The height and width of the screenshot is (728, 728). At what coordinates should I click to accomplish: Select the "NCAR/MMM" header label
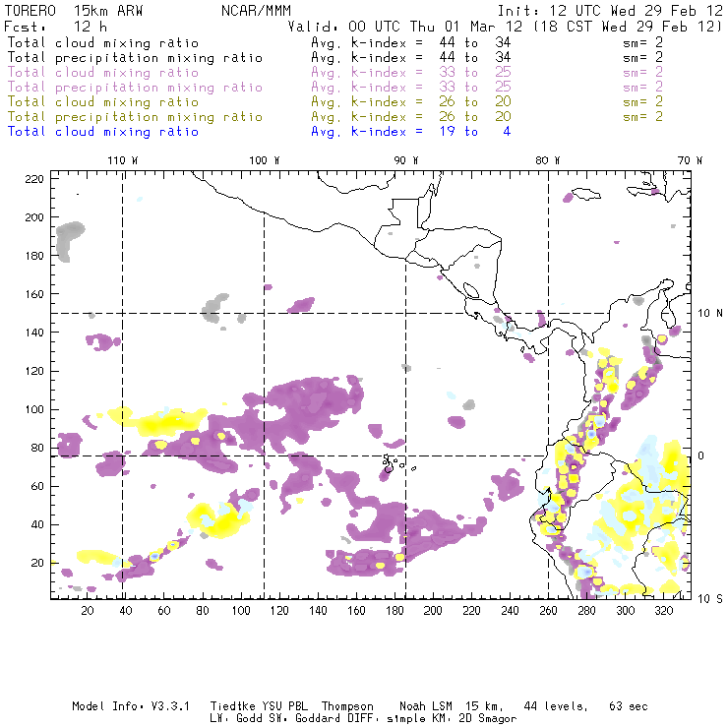(256, 11)
